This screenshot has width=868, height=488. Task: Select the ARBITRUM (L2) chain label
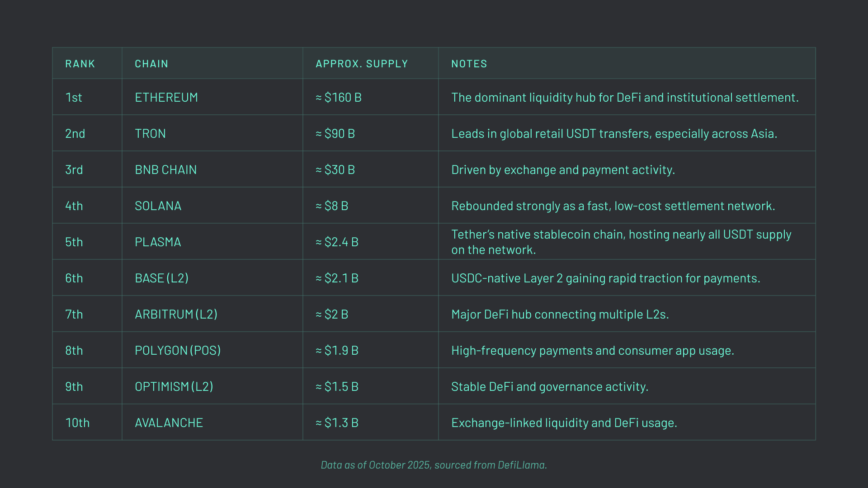coord(176,314)
